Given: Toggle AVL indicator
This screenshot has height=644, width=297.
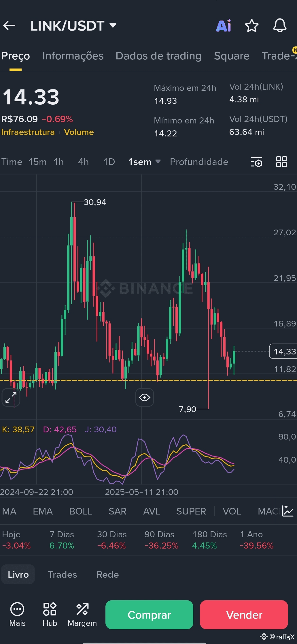Looking at the screenshot, I should tap(152, 511).
